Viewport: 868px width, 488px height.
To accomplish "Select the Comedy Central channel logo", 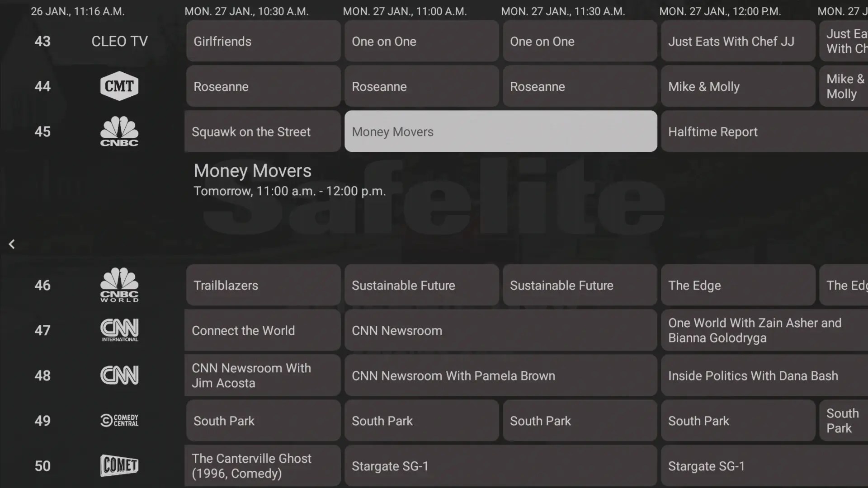I will [x=119, y=421].
